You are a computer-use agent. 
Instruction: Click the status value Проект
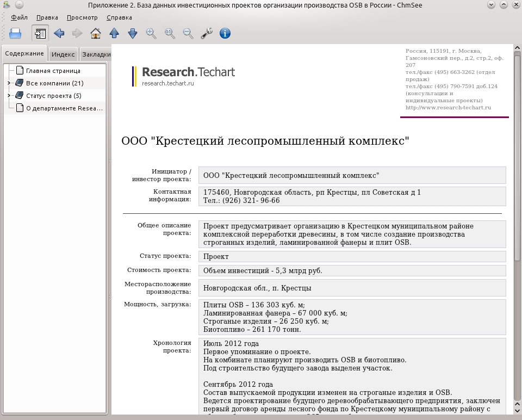coord(216,256)
